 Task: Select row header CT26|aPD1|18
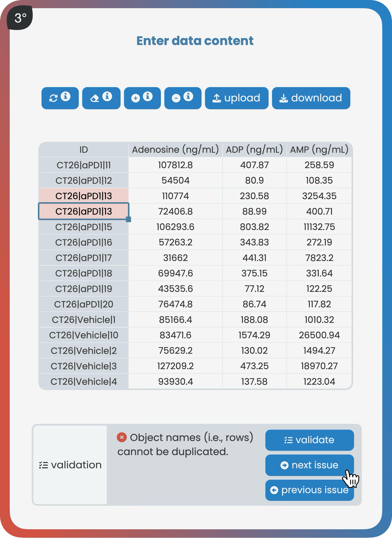click(x=84, y=273)
